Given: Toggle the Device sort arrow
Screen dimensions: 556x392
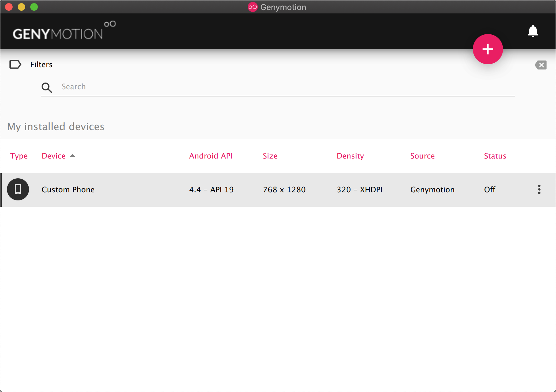Looking at the screenshot, I should tap(72, 156).
